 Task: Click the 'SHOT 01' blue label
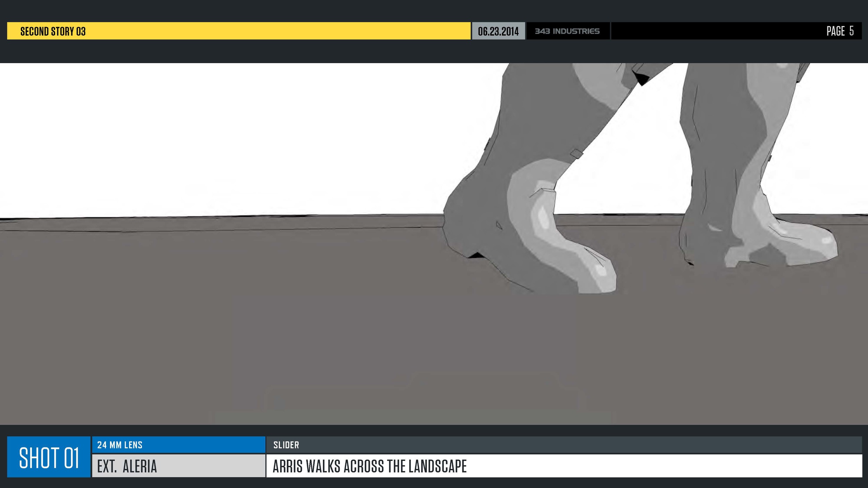[x=49, y=457]
